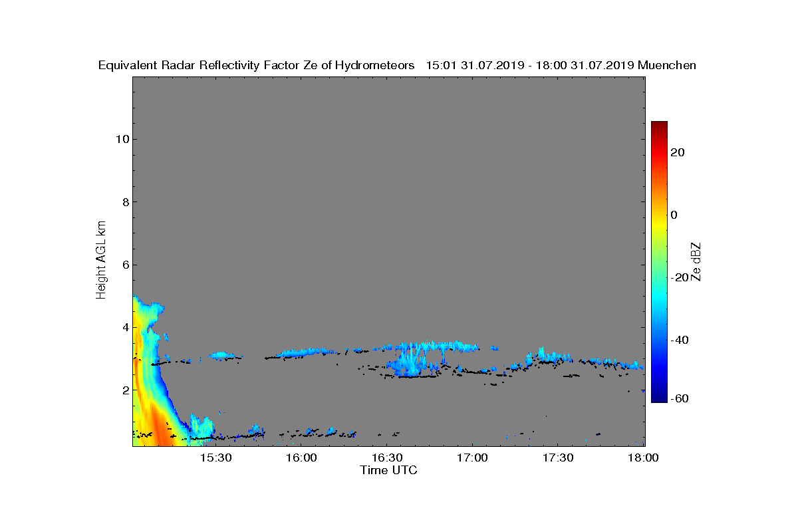Click the 17:30 time tick label
The height and width of the screenshot is (532, 798).
tap(559, 458)
